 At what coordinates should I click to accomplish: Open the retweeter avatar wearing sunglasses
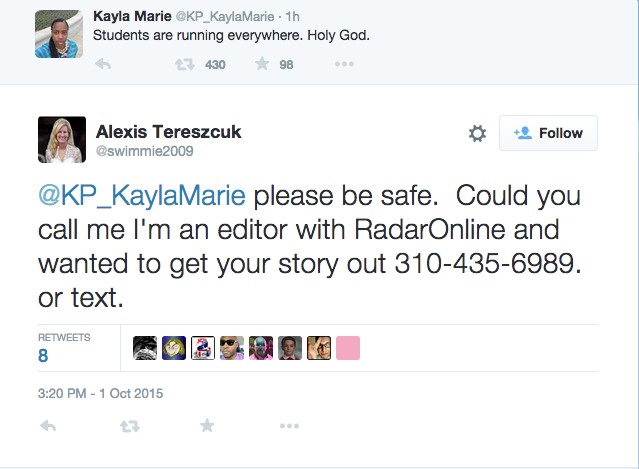tap(232, 348)
